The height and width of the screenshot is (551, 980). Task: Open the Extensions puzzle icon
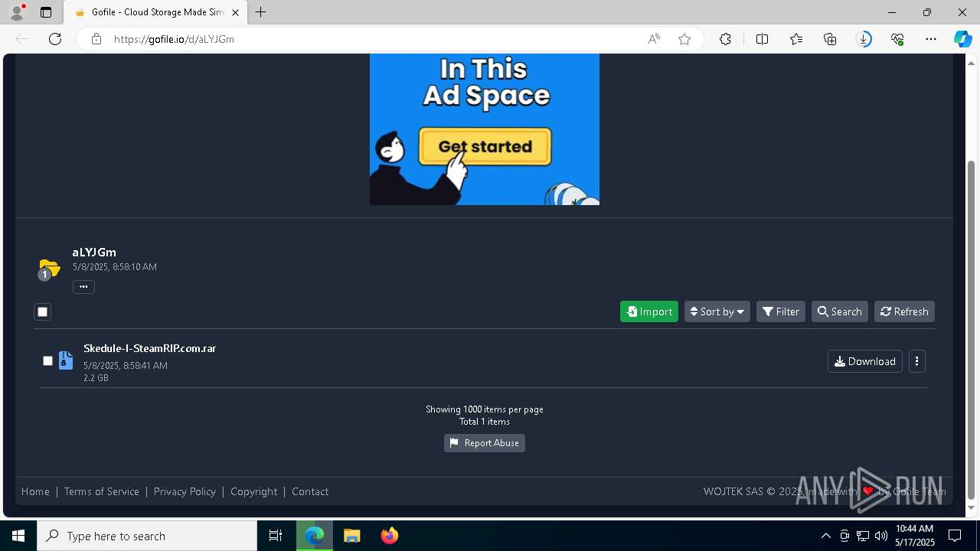click(725, 39)
